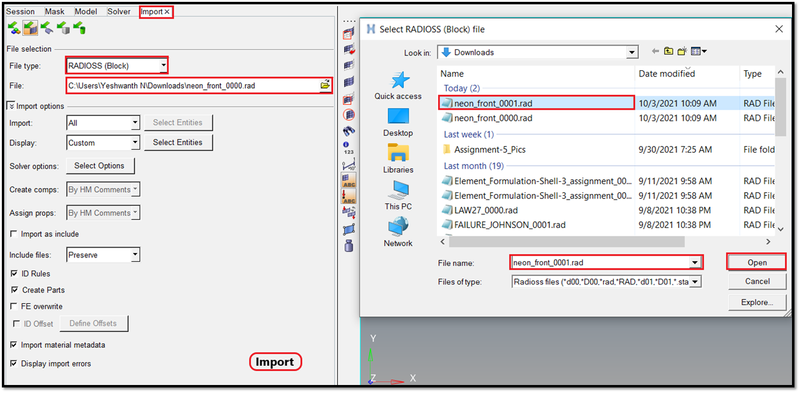Click the lower ABC icon with red arrow
The height and width of the screenshot is (393, 800).
[x=349, y=196]
